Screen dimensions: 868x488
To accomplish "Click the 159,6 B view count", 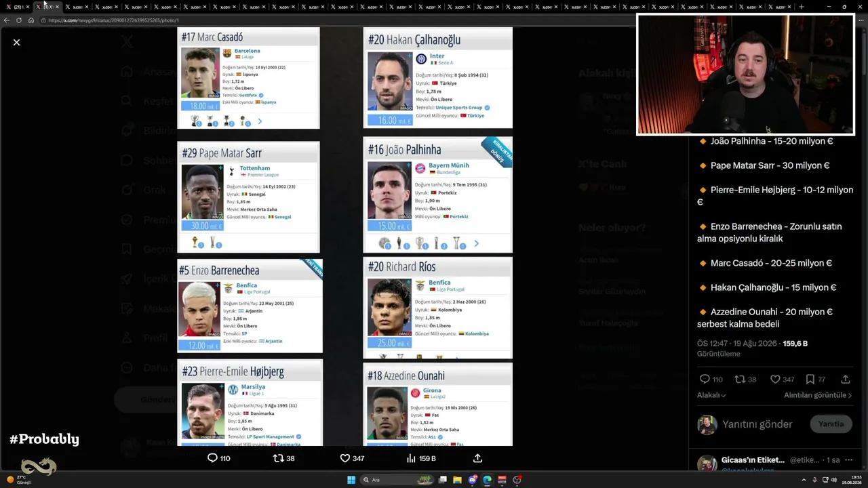I will coord(795,344).
